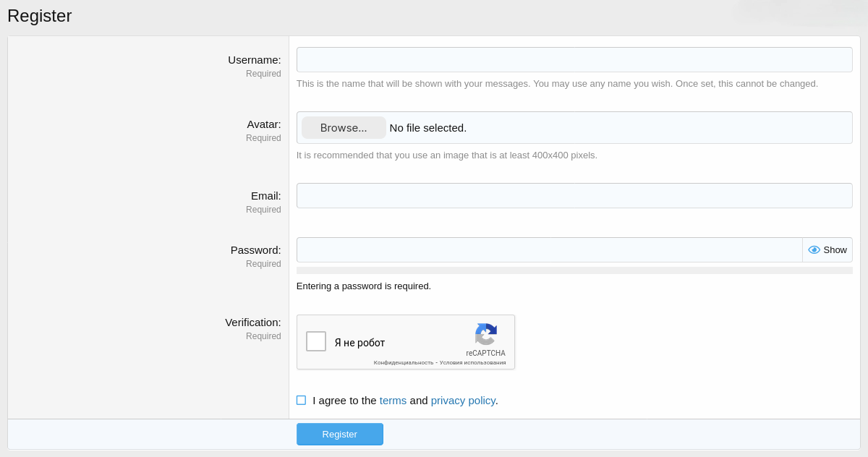Click the password strength meter bar

click(574, 270)
